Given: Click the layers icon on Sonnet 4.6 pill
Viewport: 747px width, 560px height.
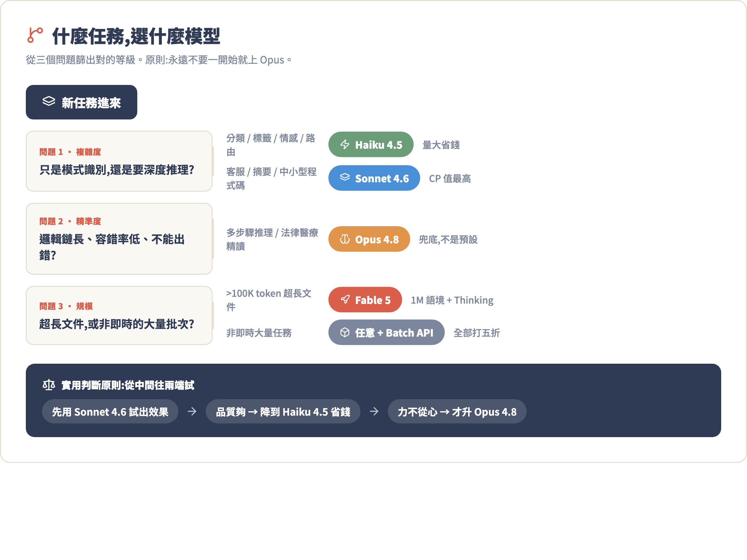Looking at the screenshot, I should point(345,177).
